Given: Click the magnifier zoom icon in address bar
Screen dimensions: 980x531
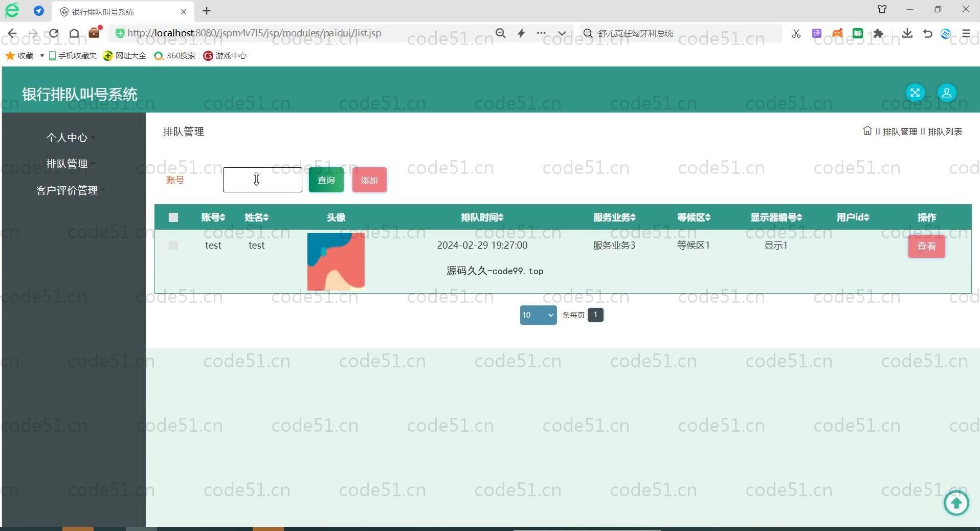Looking at the screenshot, I should coord(501,33).
